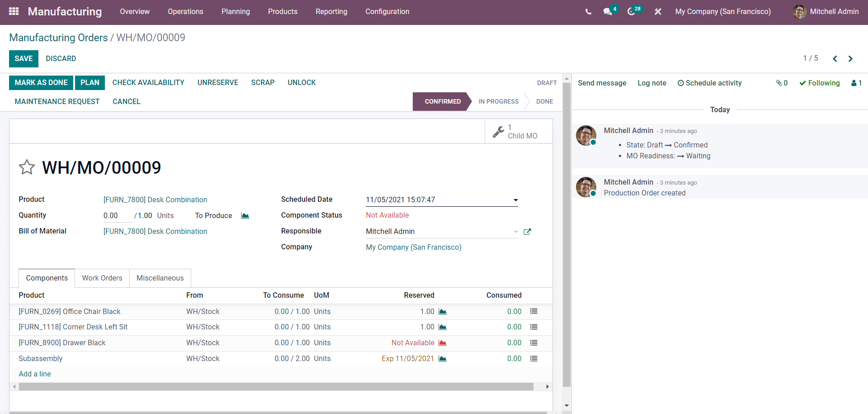Open the Reporting menu
868x414 pixels.
pos(331,12)
